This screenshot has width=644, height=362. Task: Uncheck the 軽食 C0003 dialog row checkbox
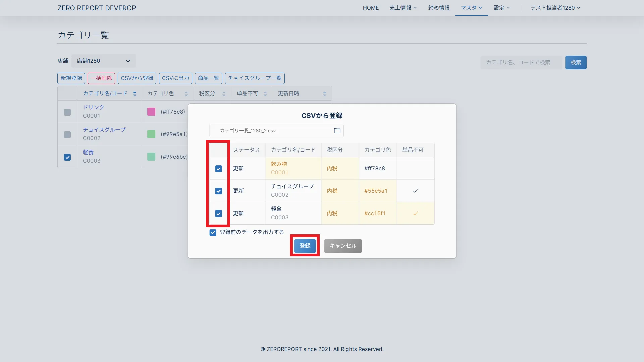click(218, 214)
